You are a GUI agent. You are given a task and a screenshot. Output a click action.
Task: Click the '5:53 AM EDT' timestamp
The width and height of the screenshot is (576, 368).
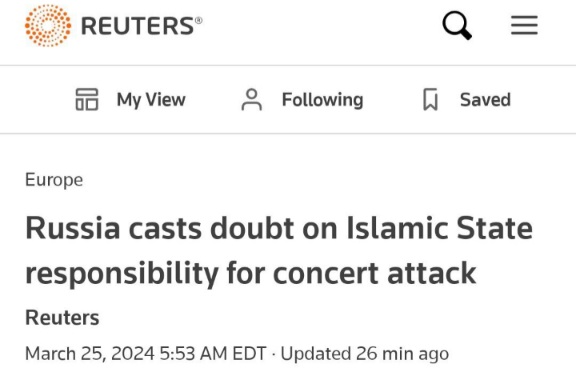pos(213,354)
